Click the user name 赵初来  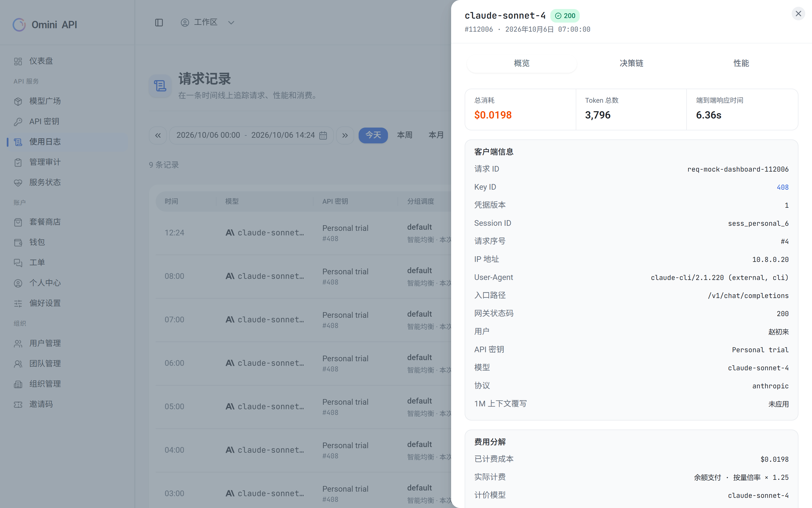click(x=778, y=332)
